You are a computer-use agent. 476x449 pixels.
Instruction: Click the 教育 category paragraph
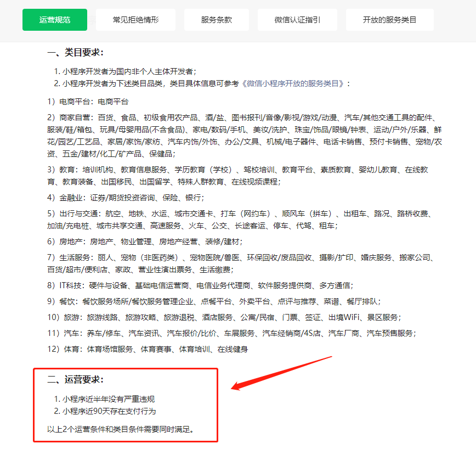coord(237,176)
